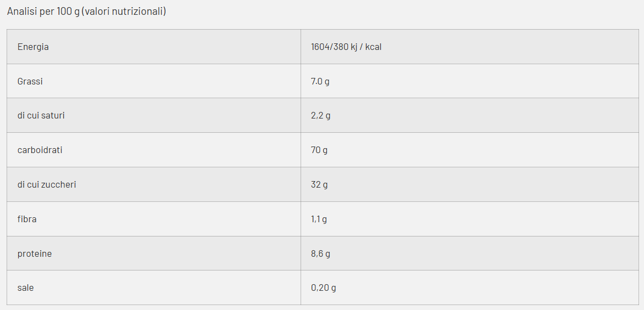Click '(valori nutrizionali)' in the heading
The image size is (644, 310).
(x=124, y=12)
